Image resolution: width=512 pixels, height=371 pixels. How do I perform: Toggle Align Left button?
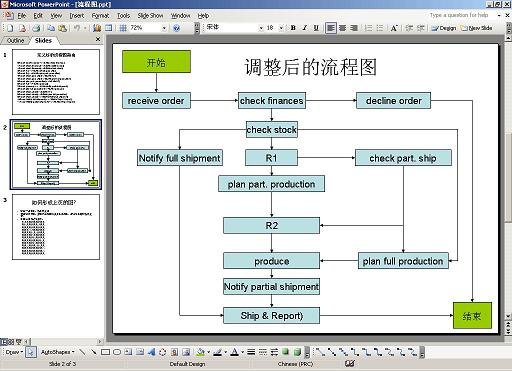click(x=331, y=28)
